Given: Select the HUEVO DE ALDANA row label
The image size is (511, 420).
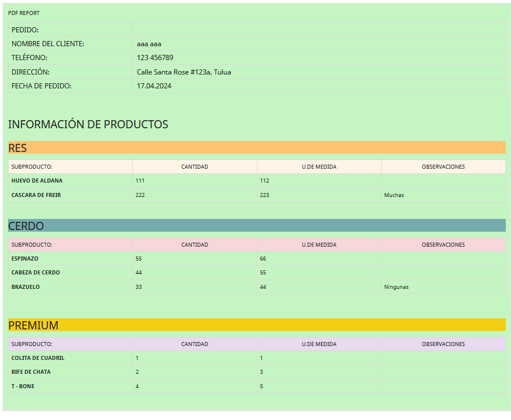Looking at the screenshot, I should click(37, 181).
